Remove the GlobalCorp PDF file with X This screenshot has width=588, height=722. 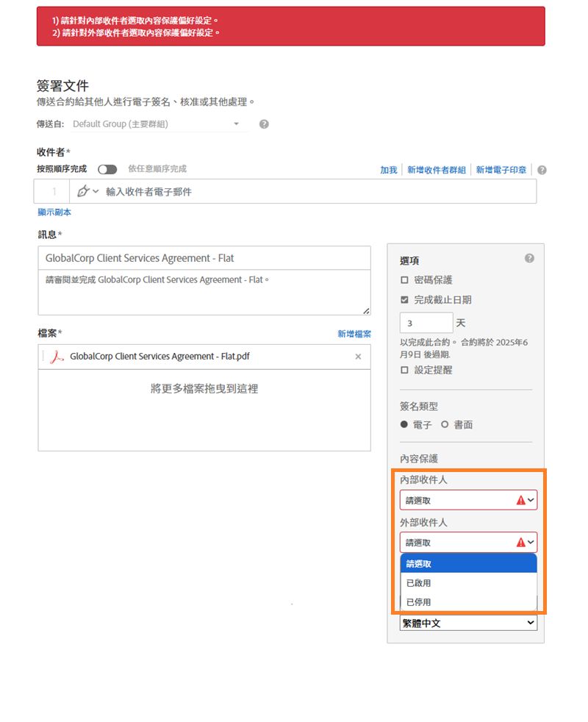click(x=358, y=357)
